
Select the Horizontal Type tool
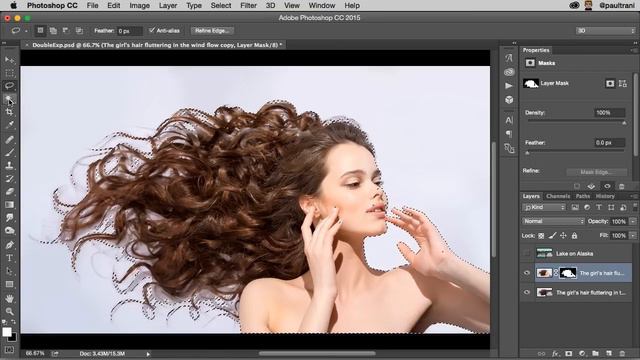click(9, 258)
